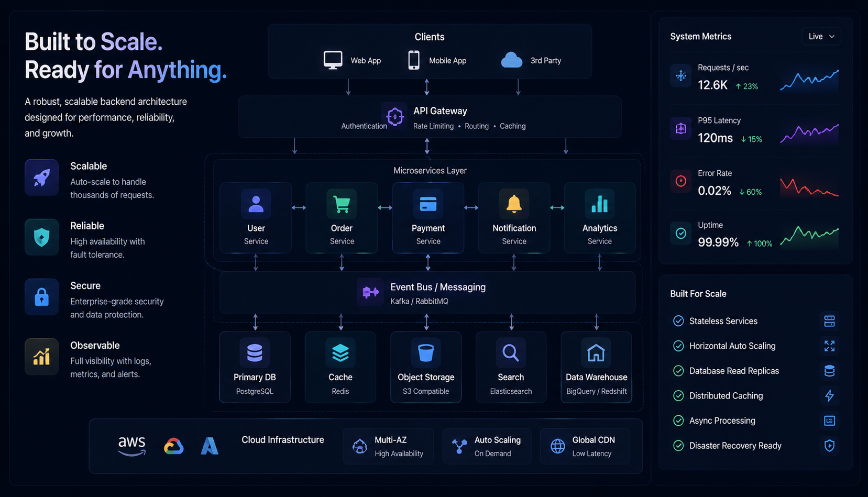This screenshot has height=497, width=868.
Task: Click the Kafka / RabbitMQ label
Action: click(x=419, y=301)
